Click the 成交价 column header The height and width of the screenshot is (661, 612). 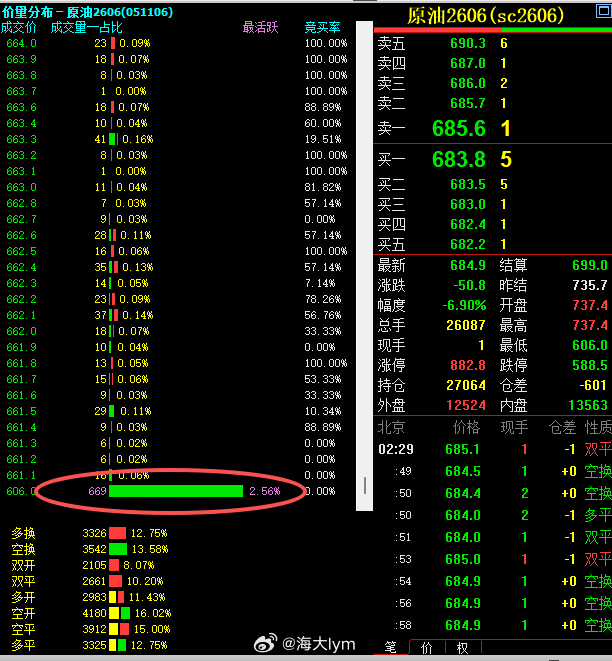[19, 27]
